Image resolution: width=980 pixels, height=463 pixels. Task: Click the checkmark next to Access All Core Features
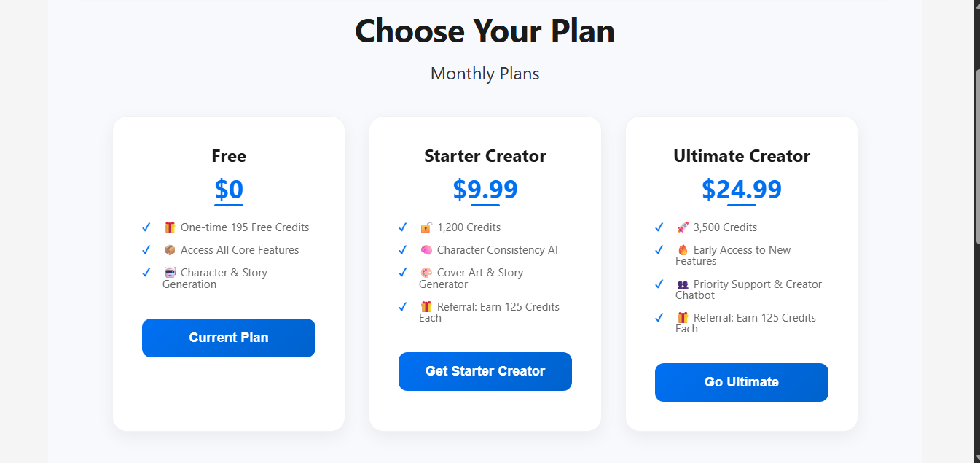[146, 249]
